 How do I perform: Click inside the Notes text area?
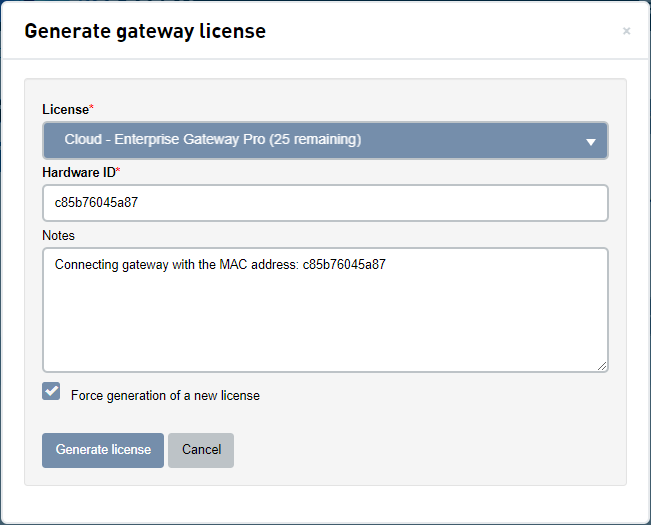click(x=325, y=310)
